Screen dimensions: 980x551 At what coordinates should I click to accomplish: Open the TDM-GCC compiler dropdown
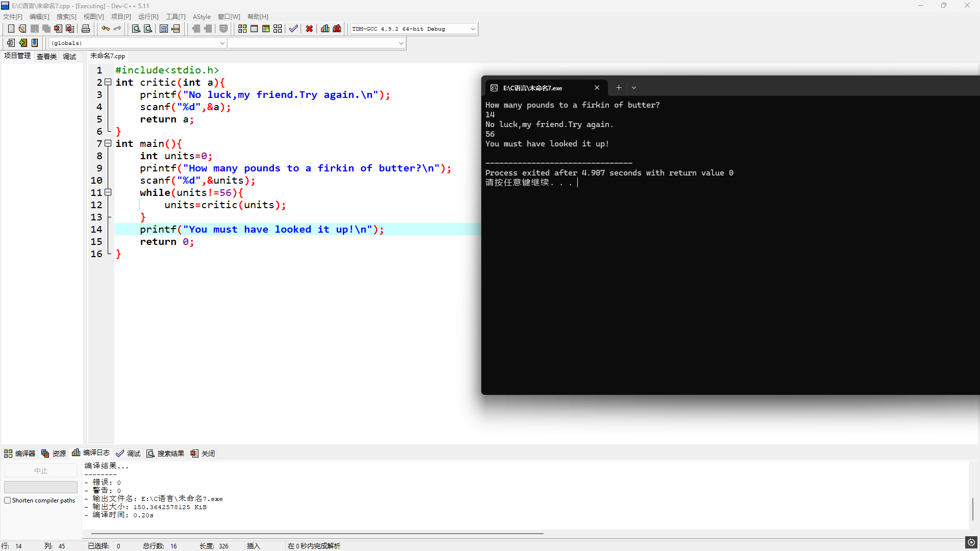click(x=473, y=29)
